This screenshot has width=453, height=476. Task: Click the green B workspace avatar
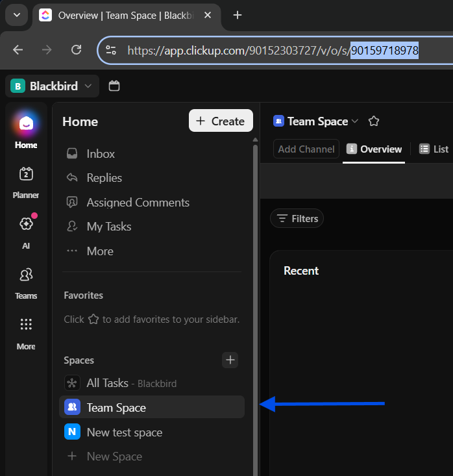18,86
